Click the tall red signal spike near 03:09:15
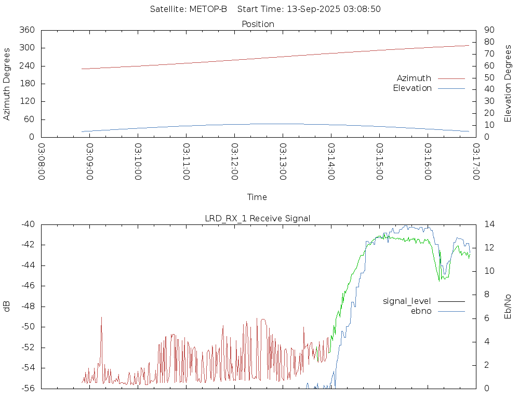532x399 pixels. pyautogui.click(x=101, y=339)
